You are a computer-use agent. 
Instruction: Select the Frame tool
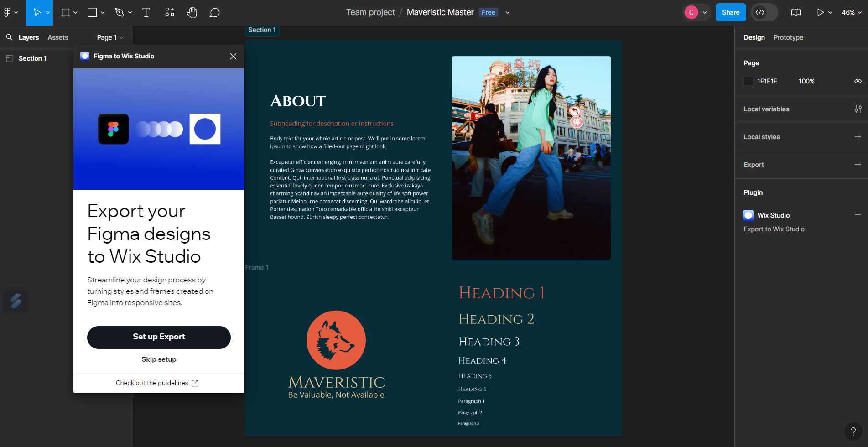coord(66,12)
